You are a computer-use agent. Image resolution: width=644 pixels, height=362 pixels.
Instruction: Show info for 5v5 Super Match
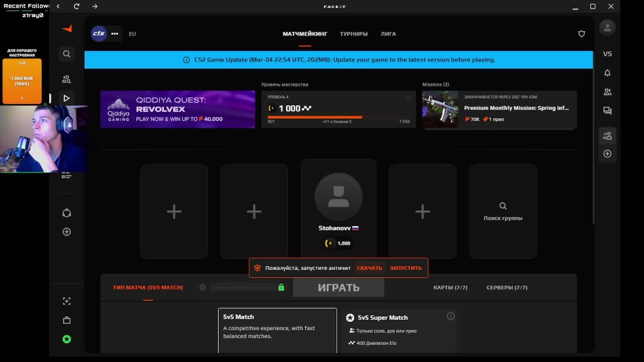click(451, 316)
